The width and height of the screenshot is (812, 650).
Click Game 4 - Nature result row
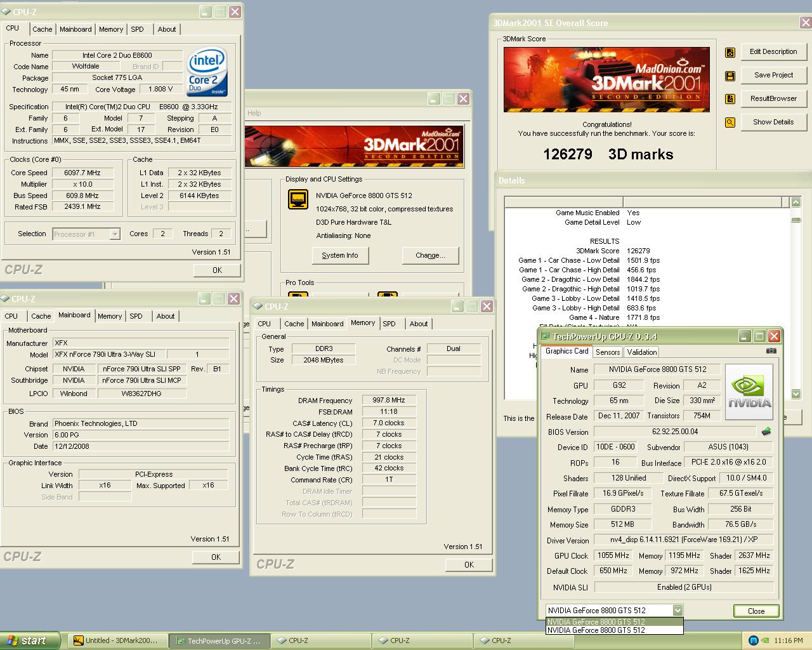614,317
